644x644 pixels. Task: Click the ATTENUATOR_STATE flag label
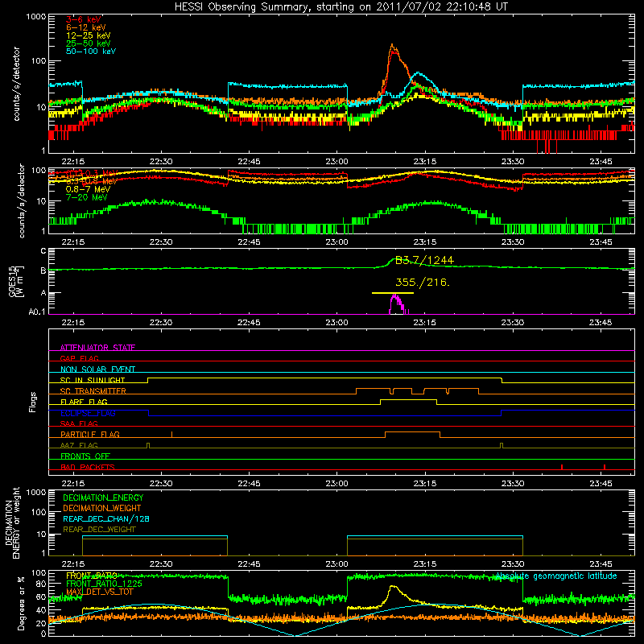(x=97, y=348)
